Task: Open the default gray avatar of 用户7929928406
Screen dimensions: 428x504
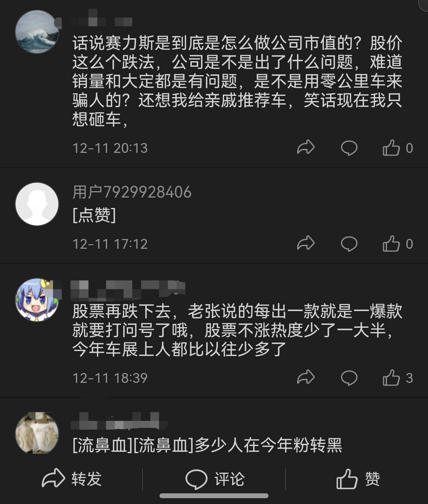Action: [37, 204]
